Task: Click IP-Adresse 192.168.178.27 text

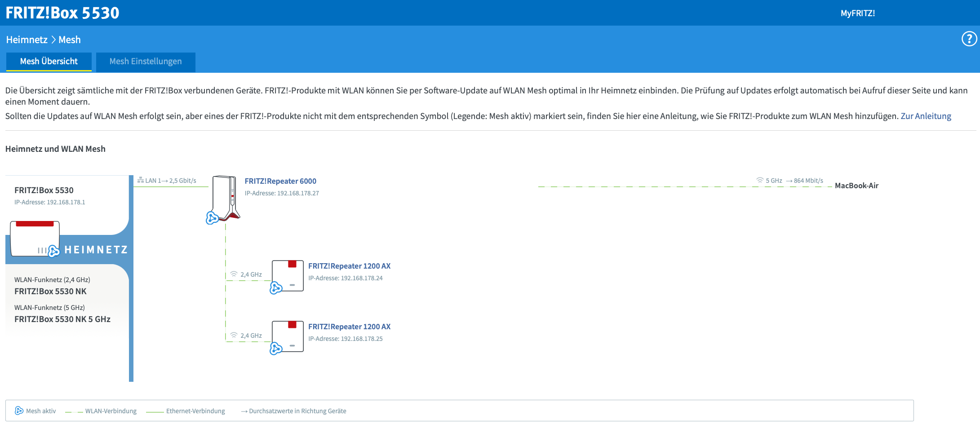Action: [282, 193]
